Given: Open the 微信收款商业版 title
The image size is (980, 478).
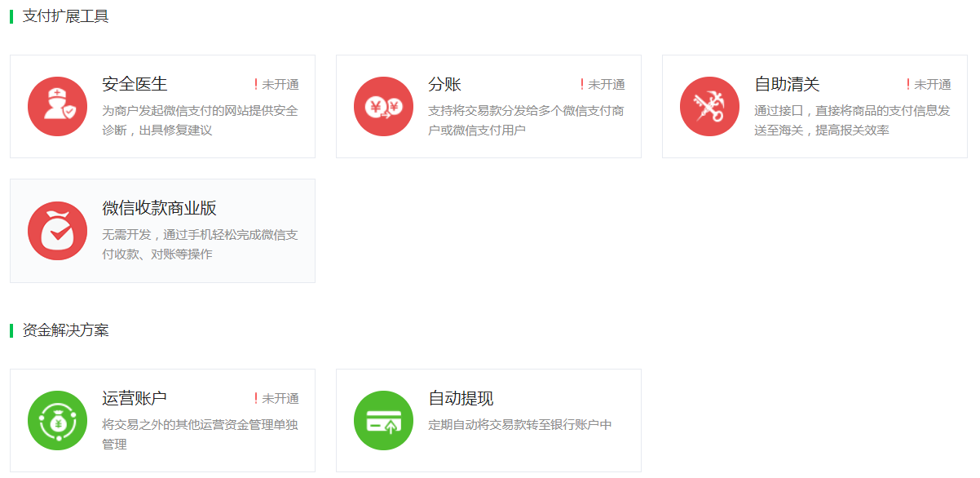Looking at the screenshot, I should 159,208.
